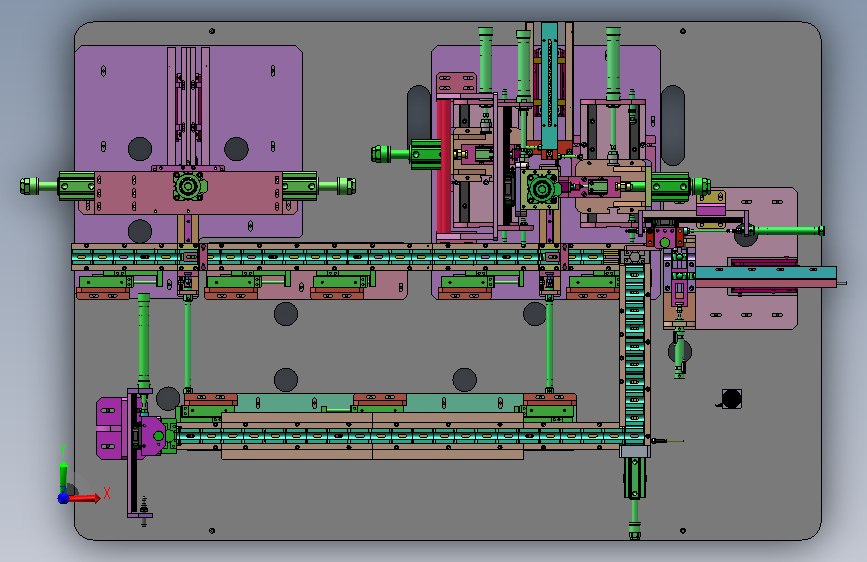Select the bearing housing on left reddish plate
Image resolution: width=867 pixels, height=562 pixels.
click(188, 186)
